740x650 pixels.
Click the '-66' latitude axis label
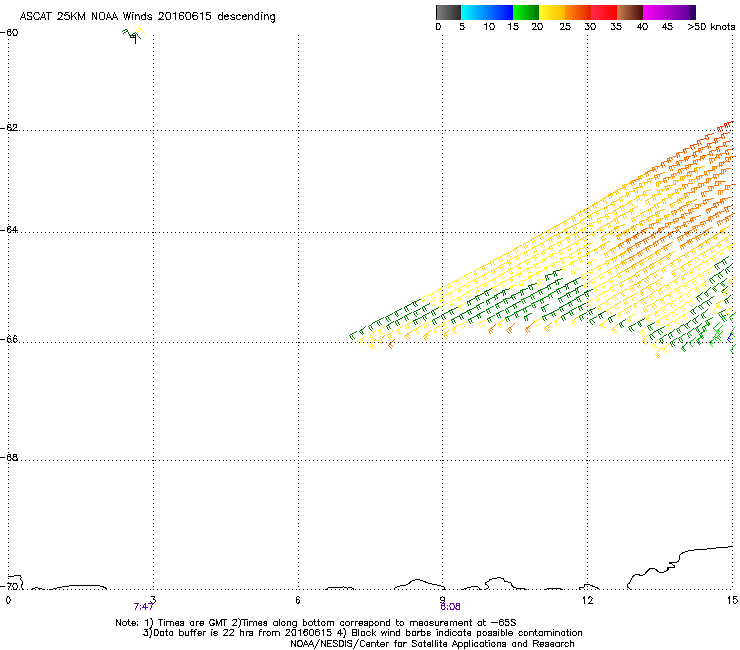point(9,339)
